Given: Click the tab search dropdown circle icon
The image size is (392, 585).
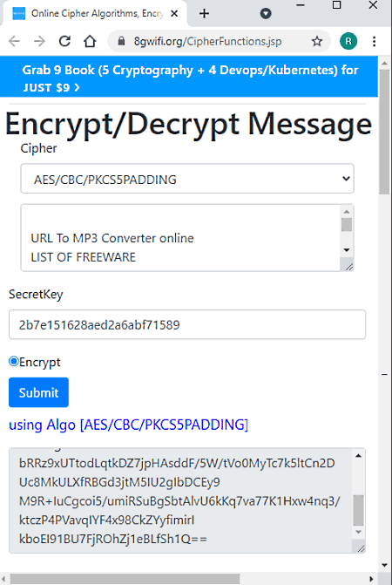Looking at the screenshot, I should tap(266, 14).
